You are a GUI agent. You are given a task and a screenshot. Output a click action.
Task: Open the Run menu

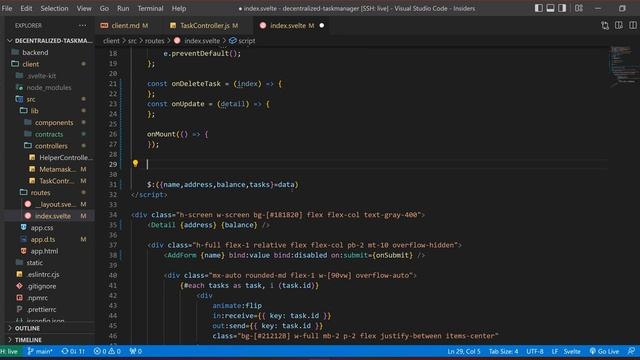[x=123, y=8]
